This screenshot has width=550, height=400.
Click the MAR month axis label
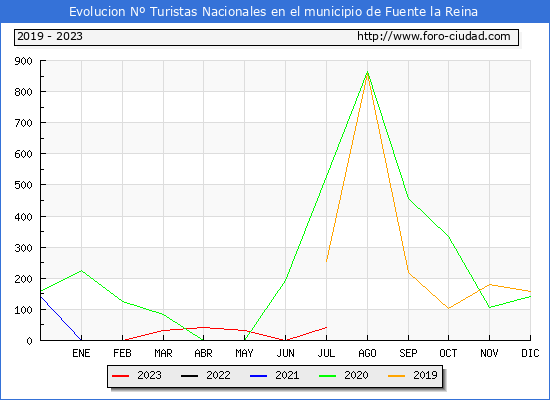[163, 353]
